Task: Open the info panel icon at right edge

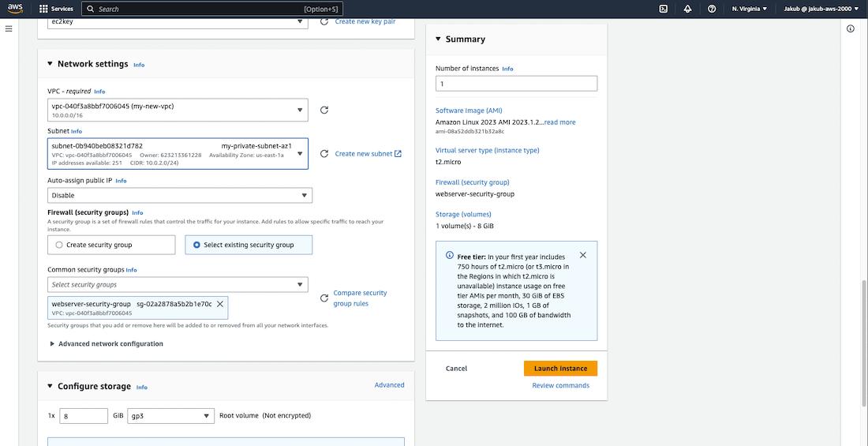Action: pos(851,28)
